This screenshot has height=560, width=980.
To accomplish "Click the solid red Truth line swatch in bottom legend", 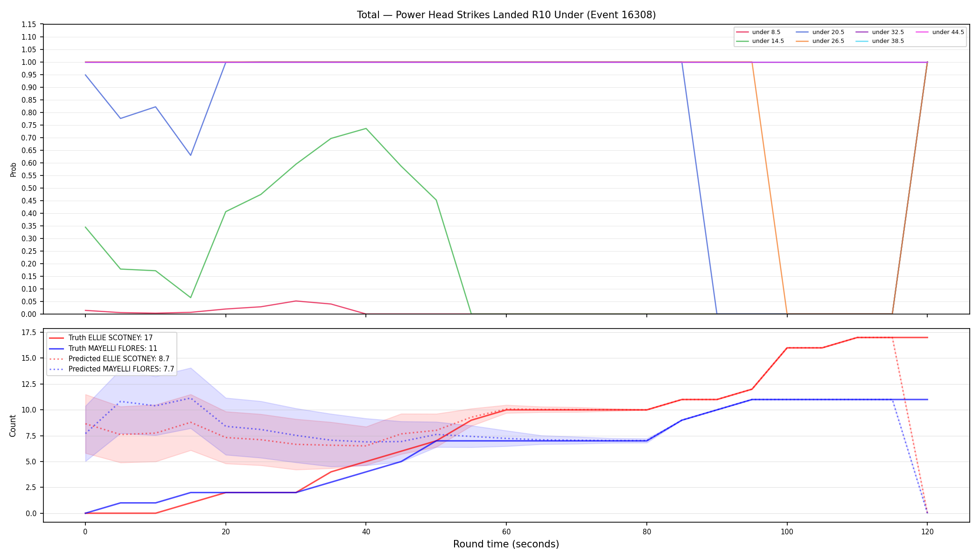I will pyautogui.click(x=56, y=338).
